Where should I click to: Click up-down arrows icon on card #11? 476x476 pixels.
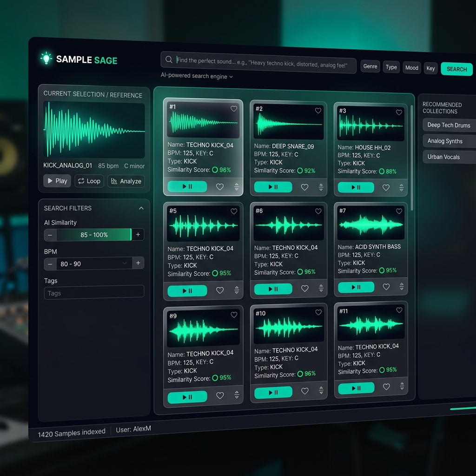pos(402,386)
